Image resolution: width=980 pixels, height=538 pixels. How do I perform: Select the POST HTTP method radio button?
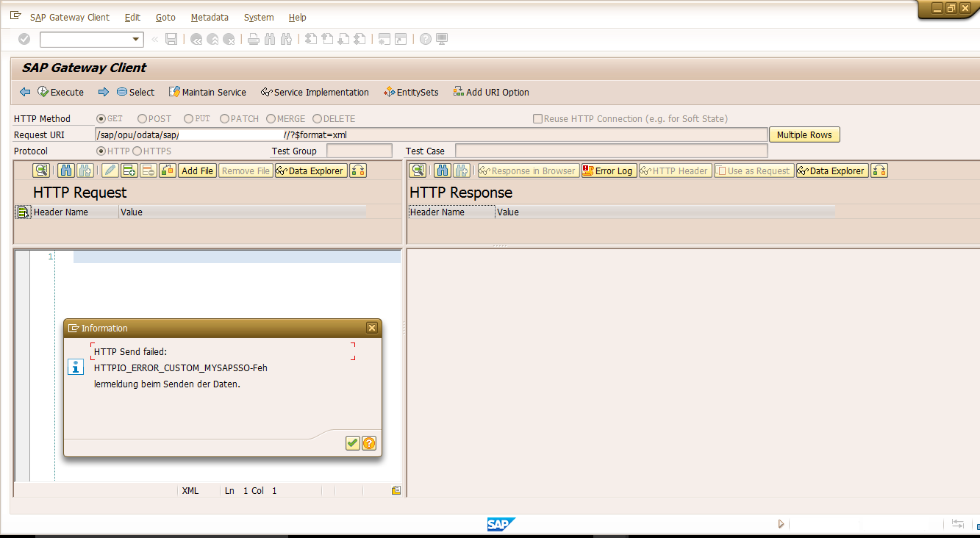click(142, 118)
